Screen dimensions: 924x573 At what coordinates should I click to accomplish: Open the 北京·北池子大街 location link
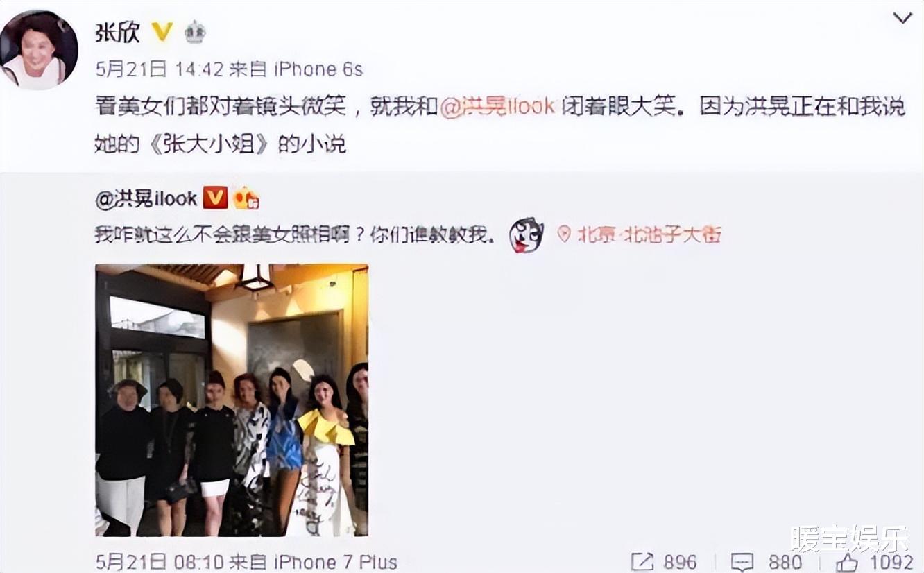tap(649, 235)
